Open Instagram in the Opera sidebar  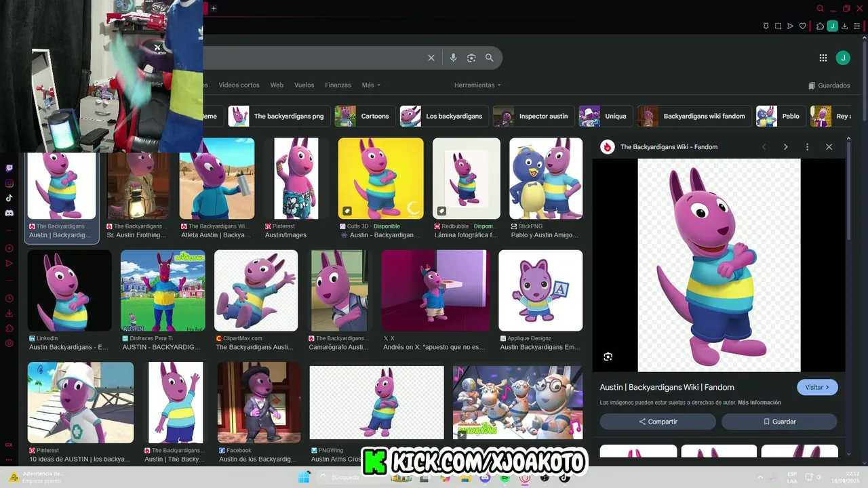9,183
